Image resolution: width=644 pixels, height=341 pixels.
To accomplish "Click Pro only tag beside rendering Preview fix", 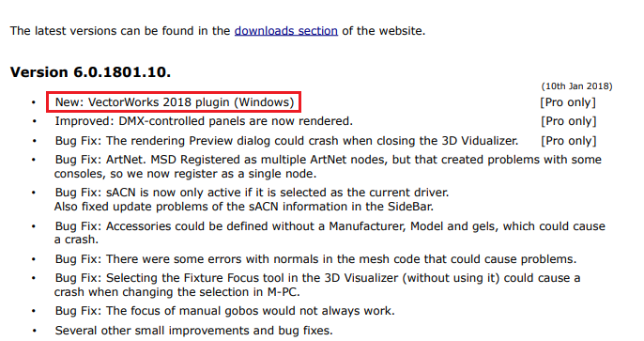I will [x=569, y=141].
